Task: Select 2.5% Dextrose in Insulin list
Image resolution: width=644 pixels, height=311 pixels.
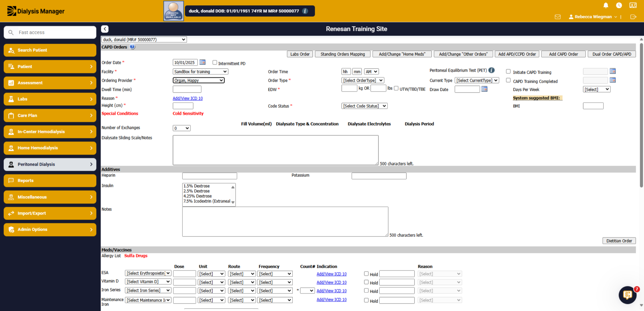Action: tap(196, 191)
